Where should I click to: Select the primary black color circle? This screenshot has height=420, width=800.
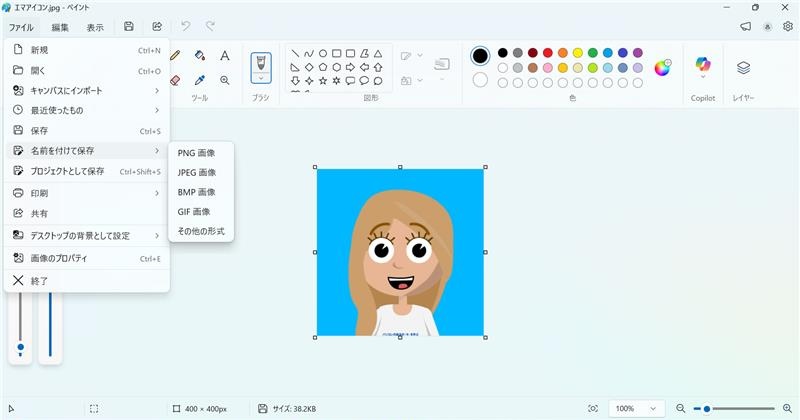[x=480, y=55]
